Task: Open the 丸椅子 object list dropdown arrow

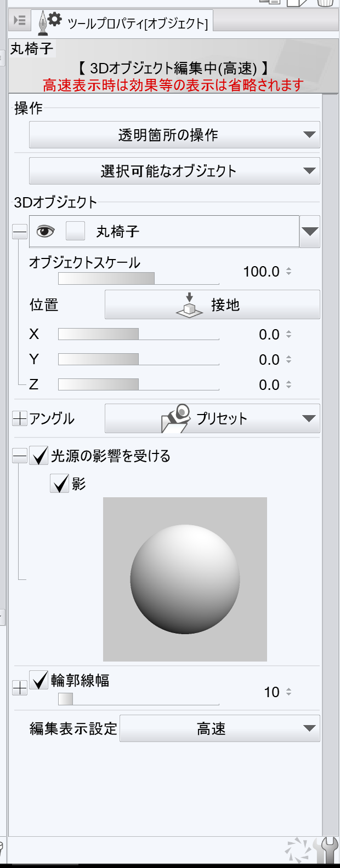Action: [310, 231]
